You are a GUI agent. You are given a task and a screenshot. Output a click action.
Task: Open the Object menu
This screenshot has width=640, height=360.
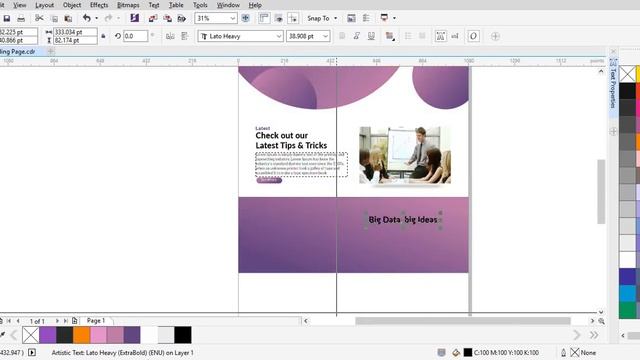coord(72,5)
